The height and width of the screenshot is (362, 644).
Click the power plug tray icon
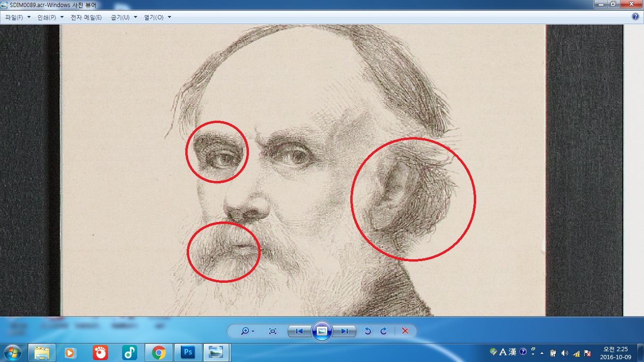[553, 353]
